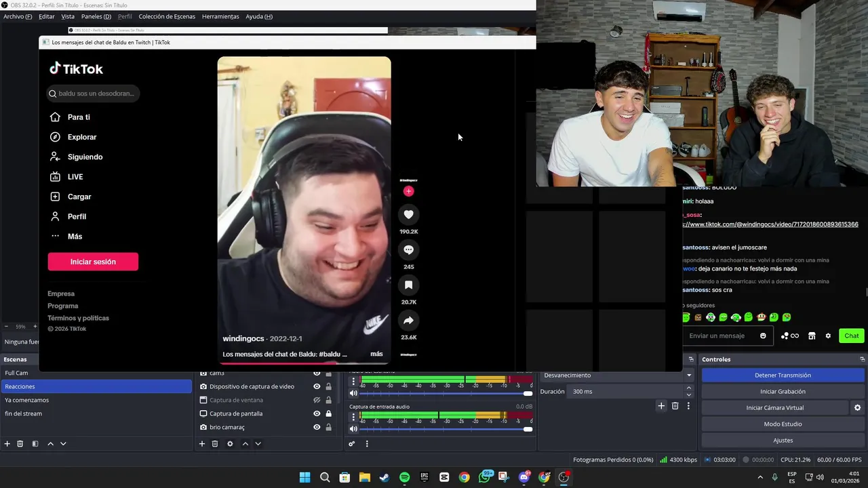Move the scene down with the arrow

(63, 444)
